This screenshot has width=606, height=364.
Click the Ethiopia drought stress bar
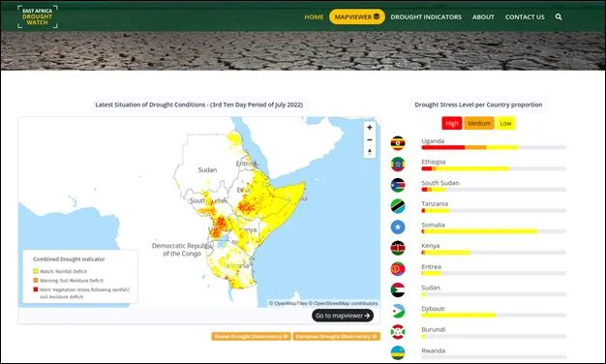tap(494, 168)
